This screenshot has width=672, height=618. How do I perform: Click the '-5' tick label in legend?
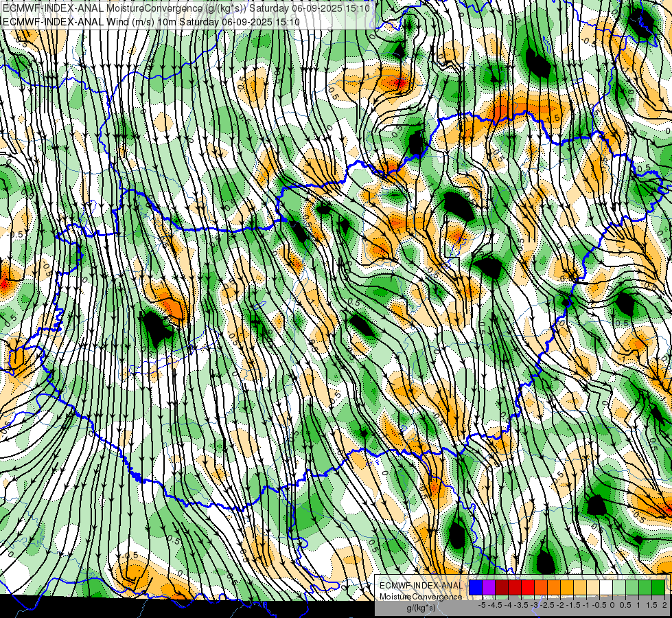(x=482, y=605)
